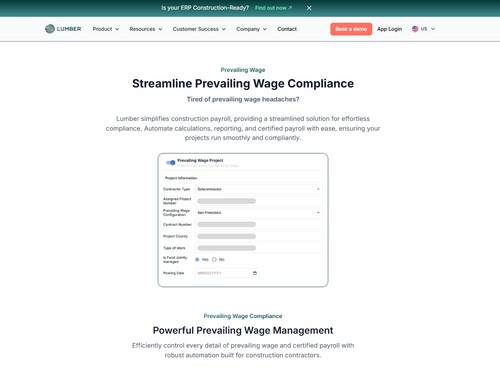Open the Contractor Type dropdown
The width and height of the screenshot is (500, 367).
(259, 189)
